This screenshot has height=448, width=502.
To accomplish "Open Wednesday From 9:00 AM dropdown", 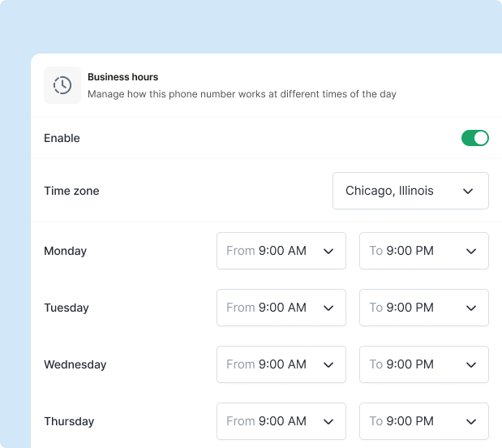I will coord(281,364).
